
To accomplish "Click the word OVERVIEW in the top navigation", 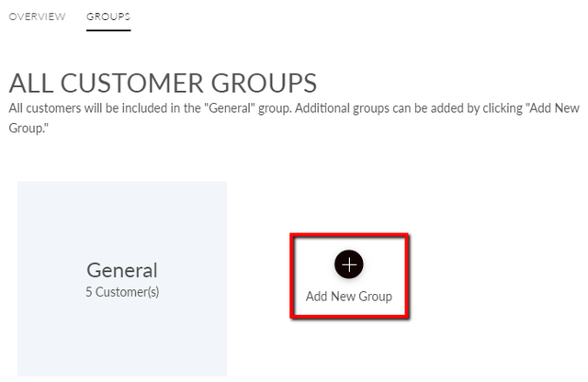I will 37,17.
